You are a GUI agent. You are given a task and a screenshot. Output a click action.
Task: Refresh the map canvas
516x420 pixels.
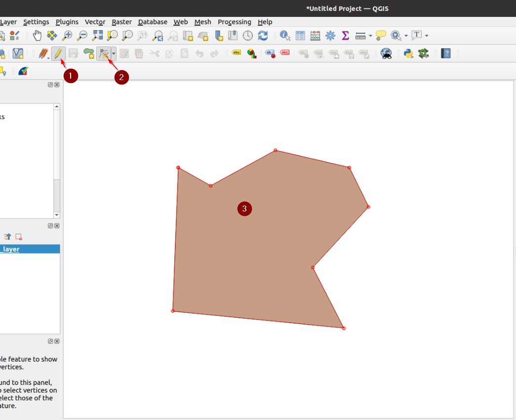pos(263,35)
